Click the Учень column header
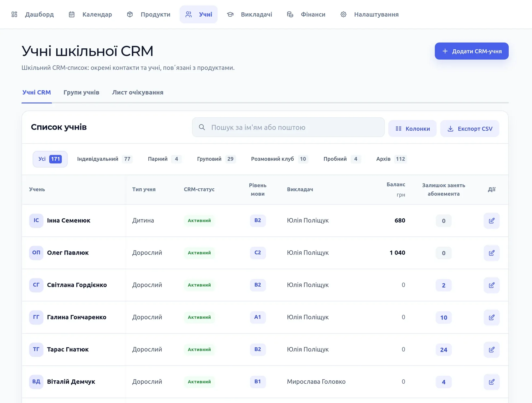Viewport: 532px width, 403px height. (37, 189)
